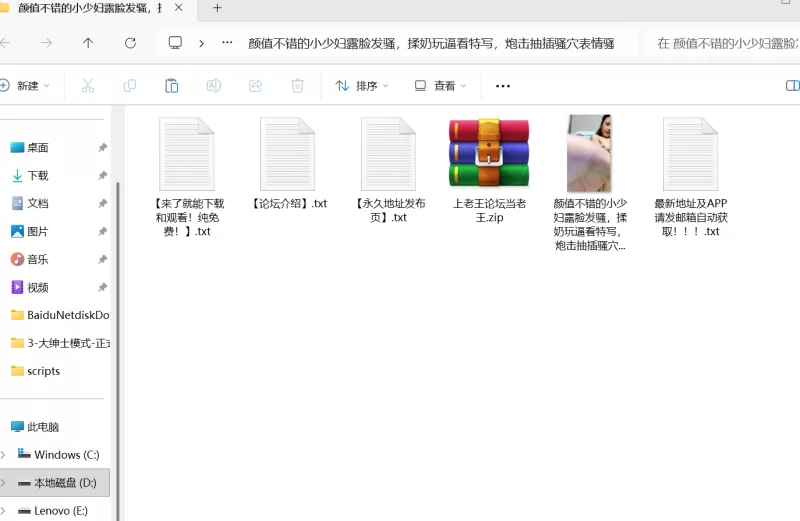800x521 pixels.
Task: Click the Share icon in toolbar
Action: [x=255, y=86]
